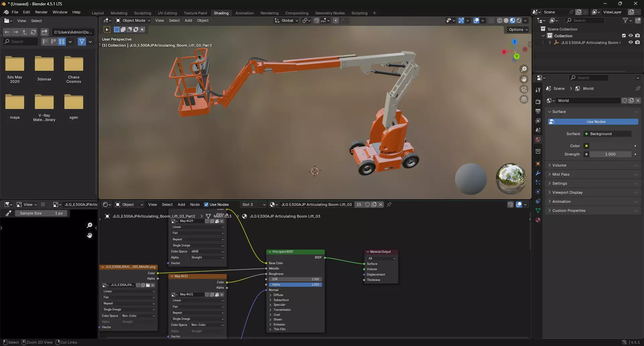Switch to the UV Editing workspace tab
The width and height of the screenshot is (644, 346).
(x=167, y=13)
